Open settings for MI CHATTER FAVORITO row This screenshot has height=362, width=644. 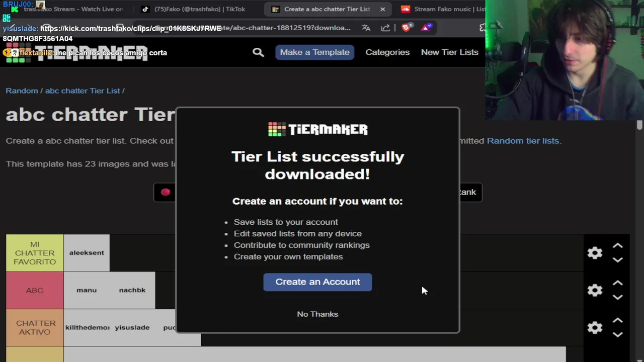(595, 253)
